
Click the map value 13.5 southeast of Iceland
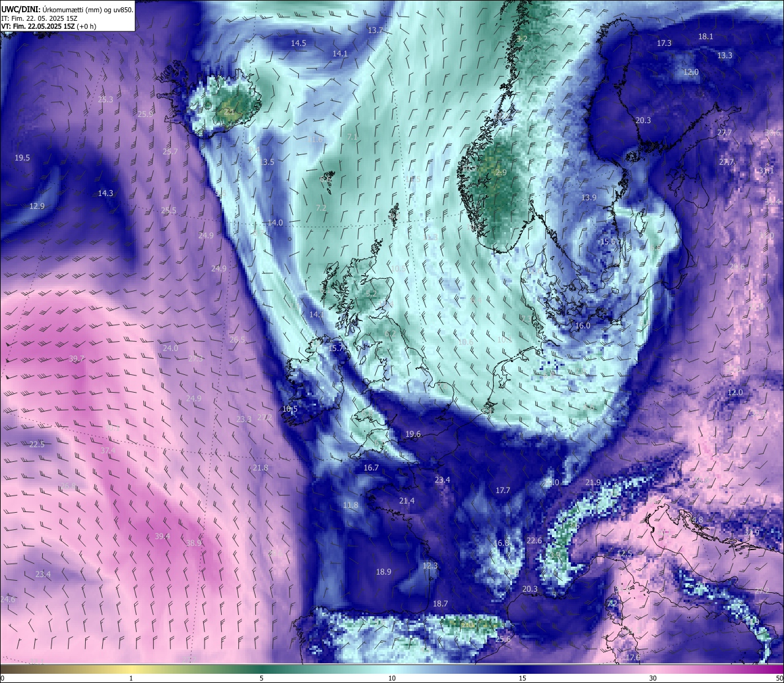(x=266, y=162)
